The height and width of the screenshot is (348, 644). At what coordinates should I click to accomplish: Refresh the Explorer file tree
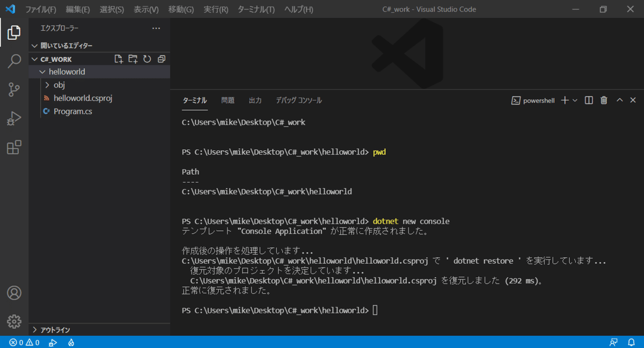(147, 59)
